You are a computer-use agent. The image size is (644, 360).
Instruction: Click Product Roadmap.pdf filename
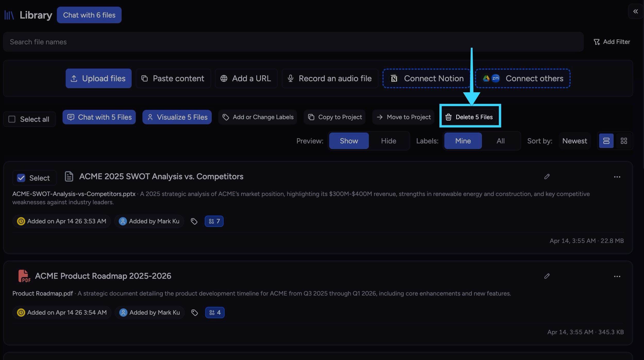click(43, 293)
